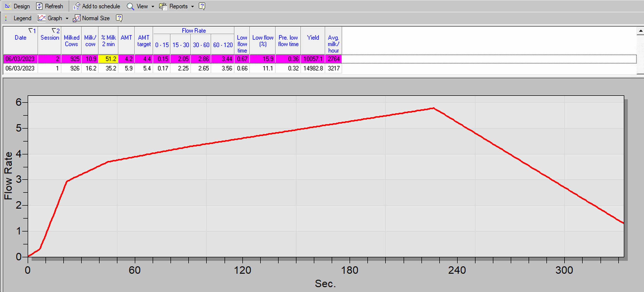The height and width of the screenshot is (292, 644).
Task: Expand the View dropdown arrow
Action: (153, 7)
